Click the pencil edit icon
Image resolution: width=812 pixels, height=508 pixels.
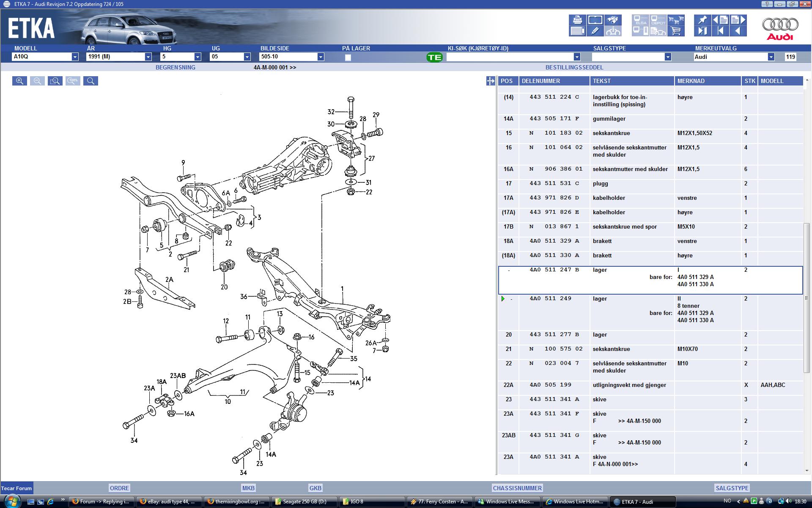595,31
